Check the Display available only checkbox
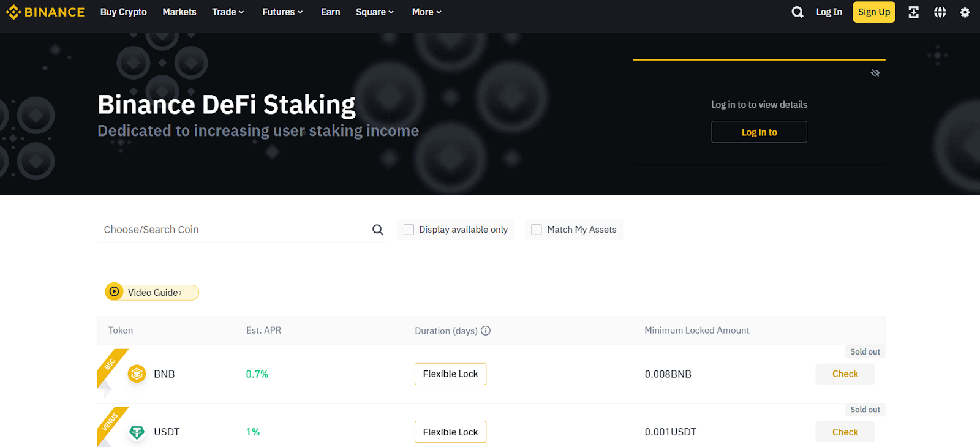Screen dimensions: 980x447 click(409, 230)
